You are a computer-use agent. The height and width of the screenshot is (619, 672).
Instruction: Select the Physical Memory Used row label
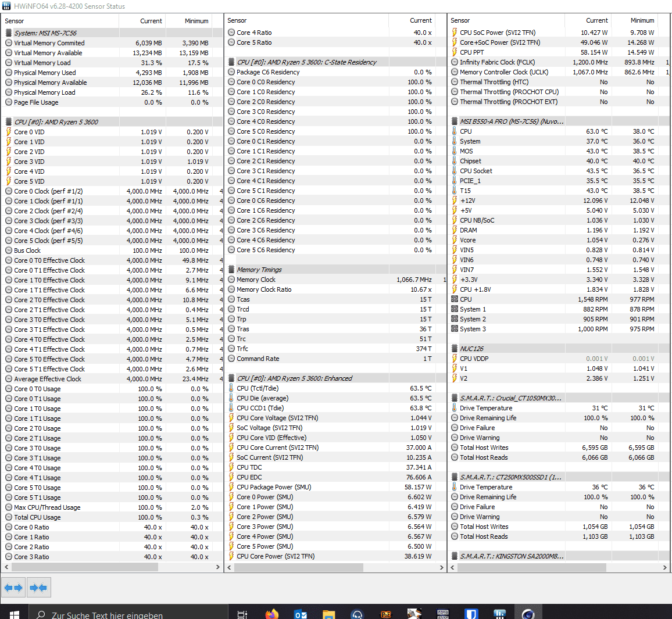(x=45, y=73)
